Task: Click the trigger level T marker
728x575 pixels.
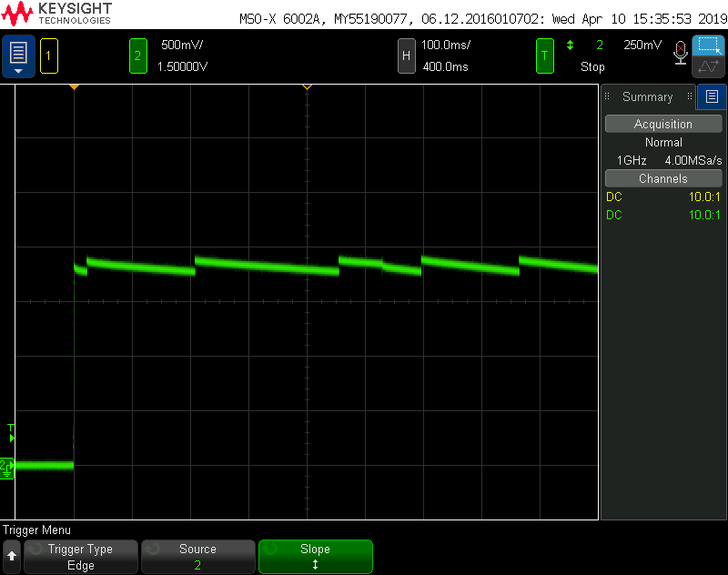Action: (x=11, y=433)
